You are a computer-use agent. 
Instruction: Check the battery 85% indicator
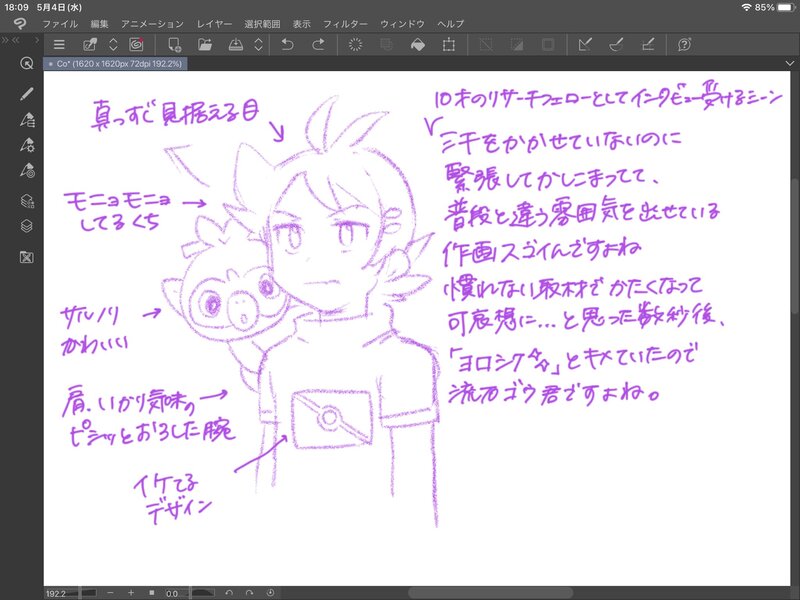click(x=775, y=7)
